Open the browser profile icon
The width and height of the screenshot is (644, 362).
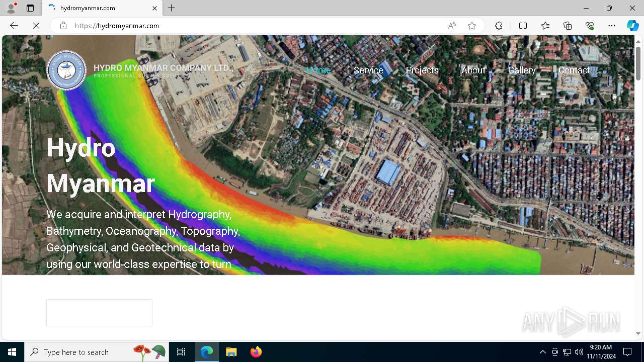click(x=11, y=8)
